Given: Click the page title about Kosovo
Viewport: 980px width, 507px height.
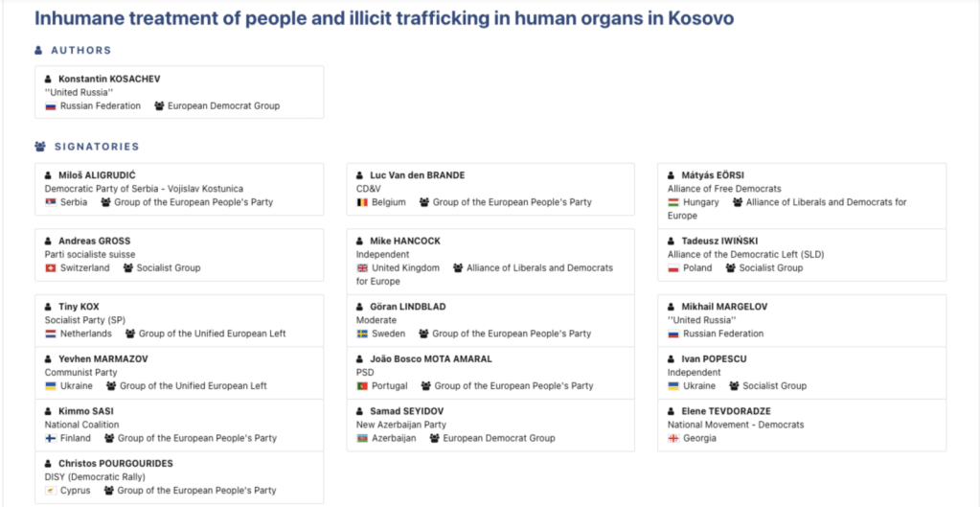Looking at the screenshot, I should tap(384, 19).
